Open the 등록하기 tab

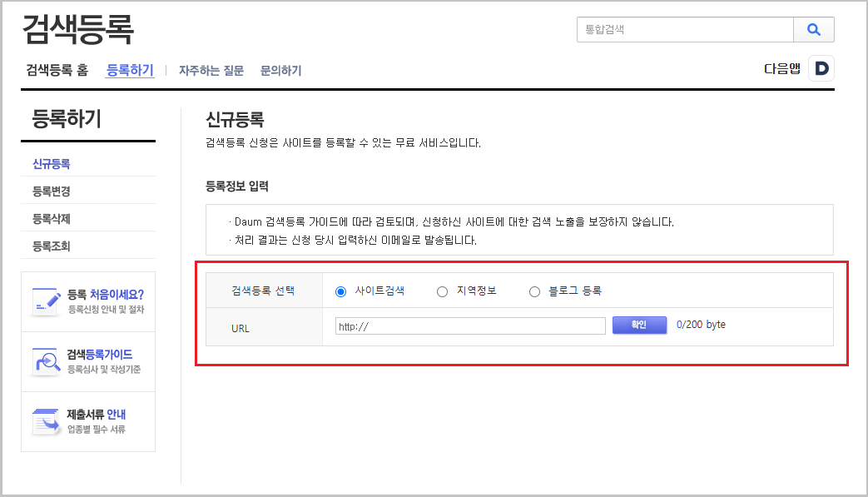[130, 70]
